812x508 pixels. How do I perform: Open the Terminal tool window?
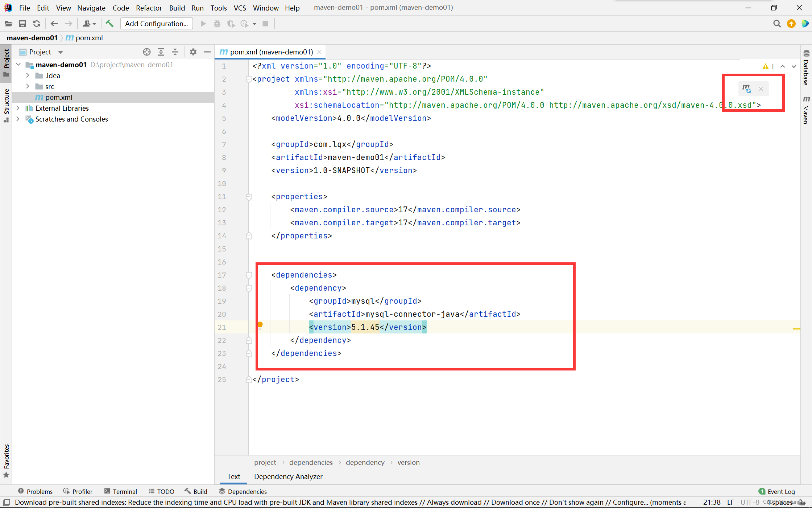click(121, 491)
